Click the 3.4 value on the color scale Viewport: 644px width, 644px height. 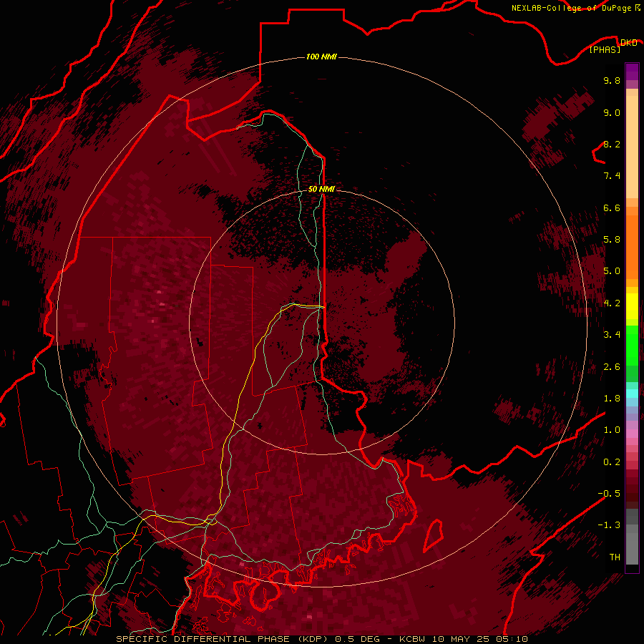coord(612,335)
